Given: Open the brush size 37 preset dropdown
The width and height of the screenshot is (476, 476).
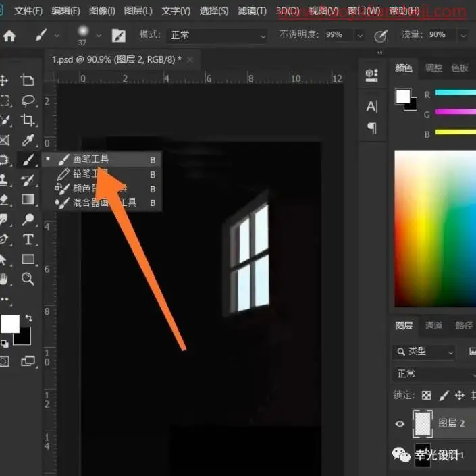Looking at the screenshot, I should point(99,36).
